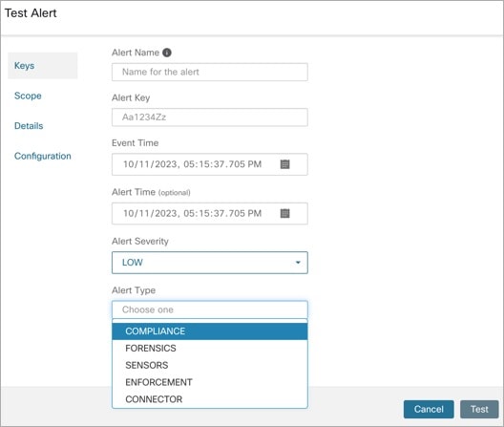Focus the Alert Key input field
This screenshot has width=504, height=427.
point(210,117)
